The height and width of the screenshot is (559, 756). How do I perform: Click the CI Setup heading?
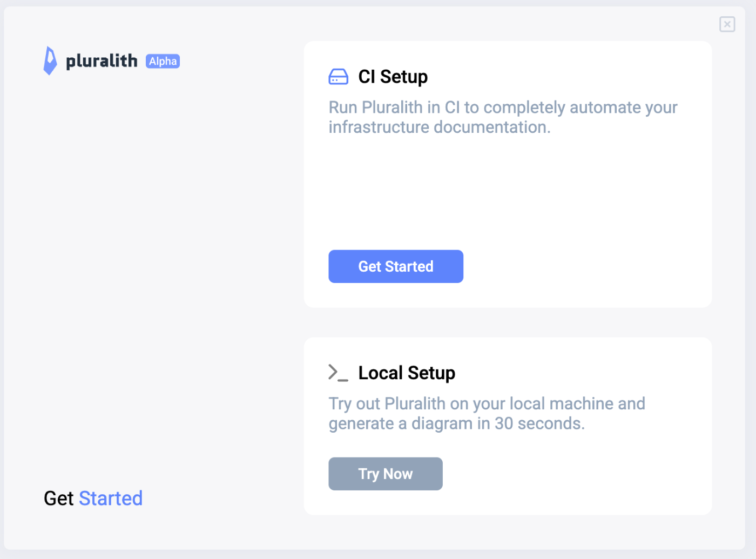coord(393,77)
